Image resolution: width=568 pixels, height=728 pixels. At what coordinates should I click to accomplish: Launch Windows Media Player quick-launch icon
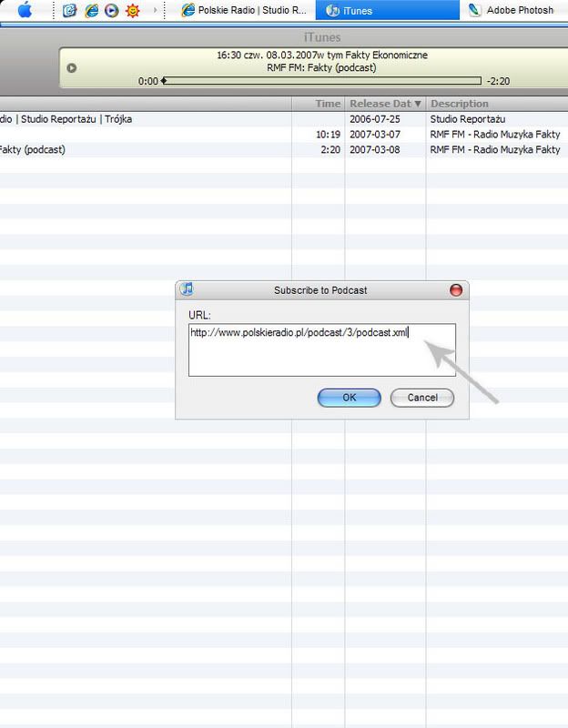(111, 10)
